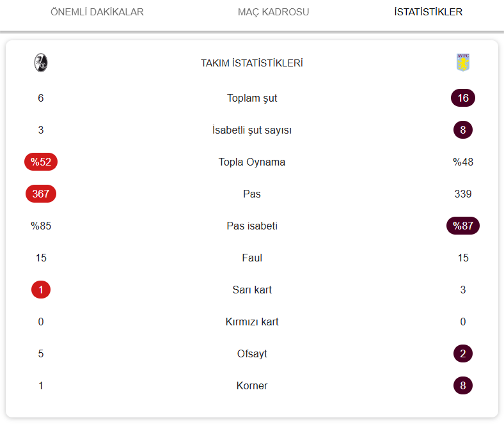The width and height of the screenshot is (504, 427).
Task: Click the TAKIM İSTATİSTİKLERİ heading
Action: (x=252, y=63)
